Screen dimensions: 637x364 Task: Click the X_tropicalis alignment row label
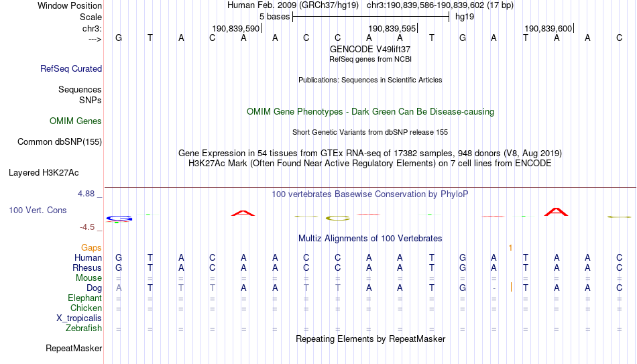click(79, 318)
